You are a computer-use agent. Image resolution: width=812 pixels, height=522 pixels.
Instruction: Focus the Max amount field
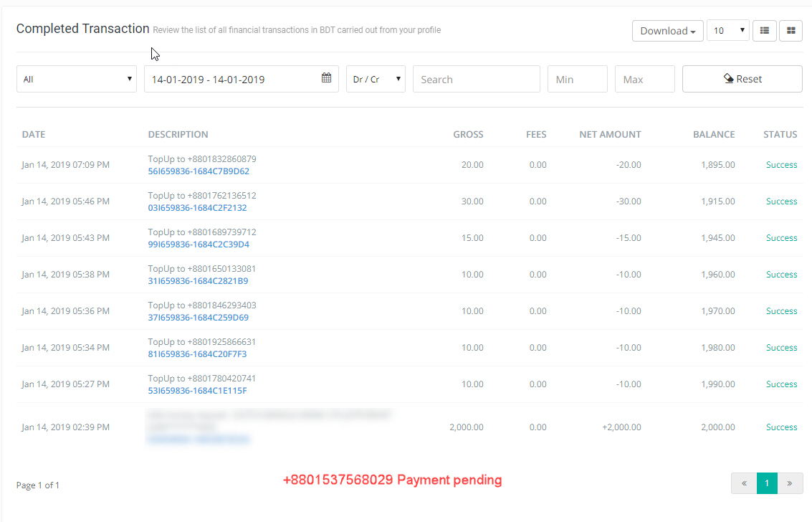coord(645,79)
